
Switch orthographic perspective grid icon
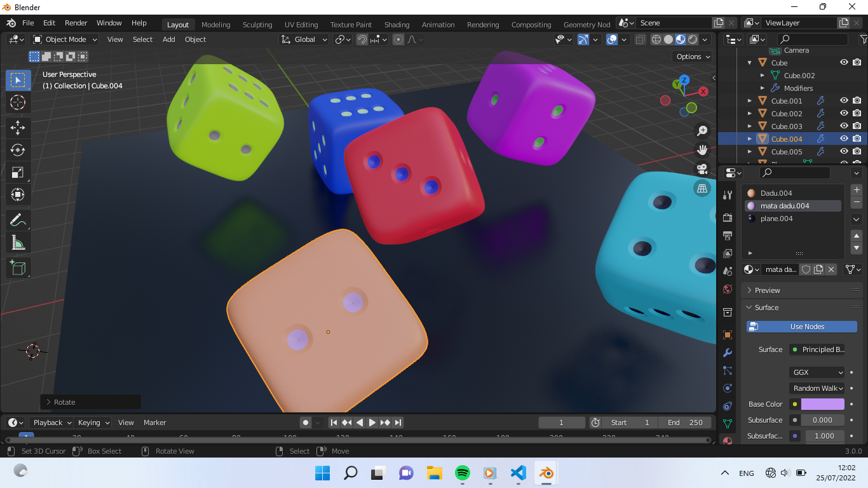point(702,188)
